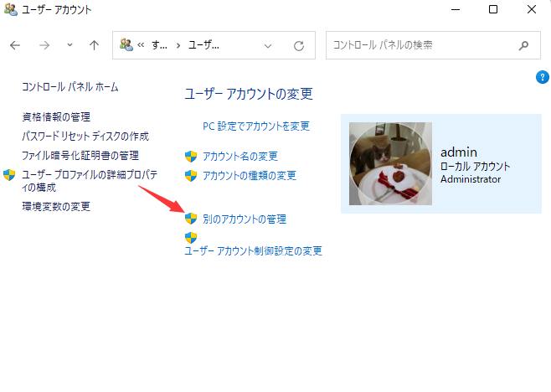Open ファイル暗号化証明書の管理
551x392 pixels.
[x=80, y=156]
